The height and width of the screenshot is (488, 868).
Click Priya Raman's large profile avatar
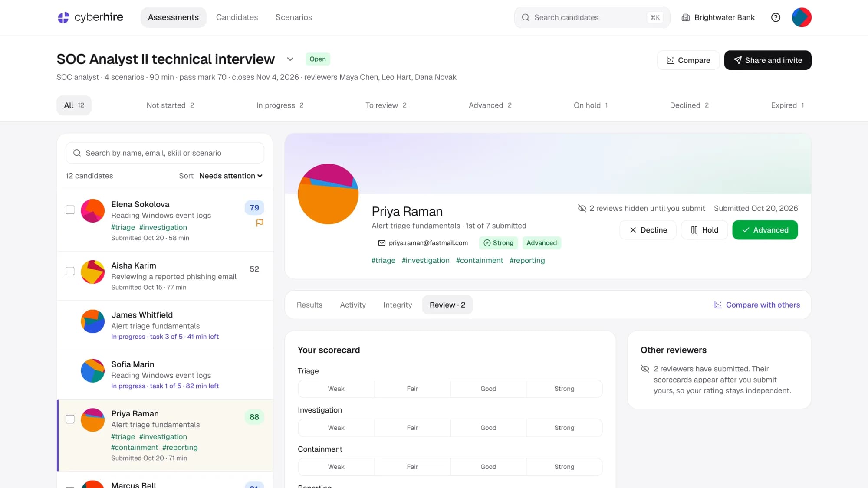tap(328, 194)
